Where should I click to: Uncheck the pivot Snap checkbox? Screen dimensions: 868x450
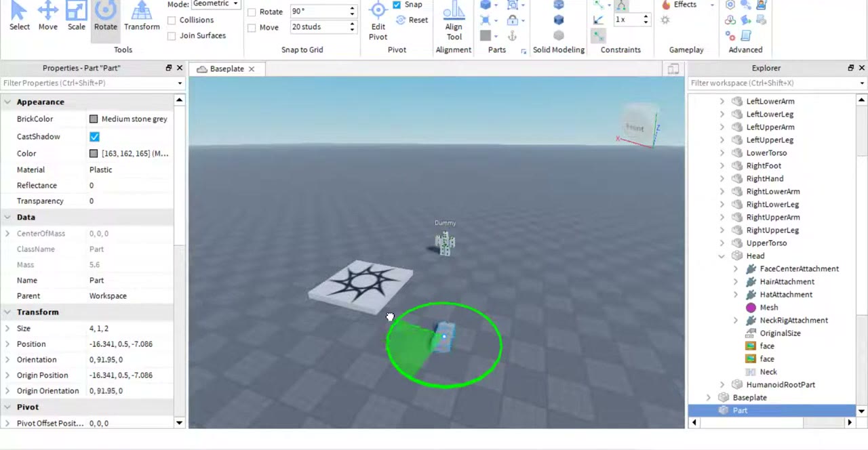coord(397,5)
